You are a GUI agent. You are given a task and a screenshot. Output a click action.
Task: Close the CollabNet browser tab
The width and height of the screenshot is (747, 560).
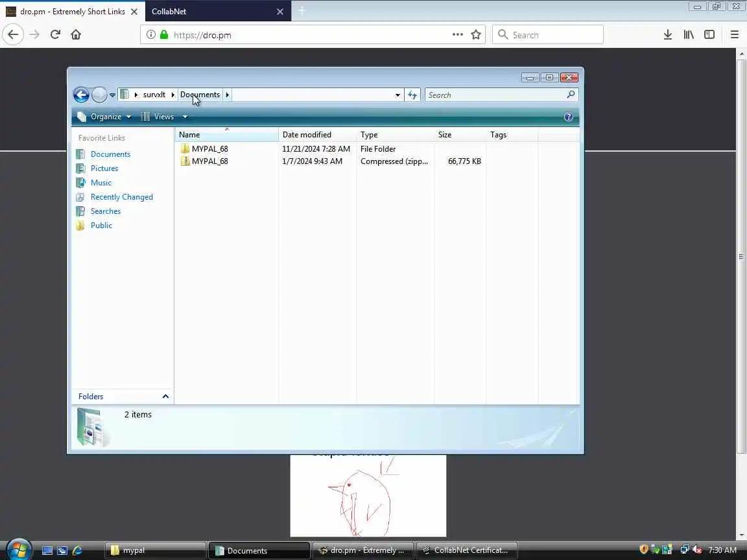pyautogui.click(x=280, y=12)
